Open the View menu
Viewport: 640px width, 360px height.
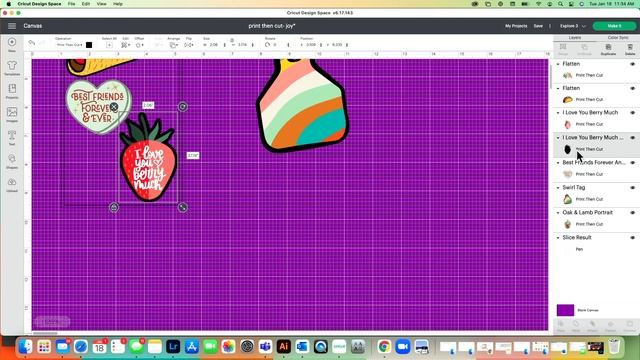[x=101, y=4]
